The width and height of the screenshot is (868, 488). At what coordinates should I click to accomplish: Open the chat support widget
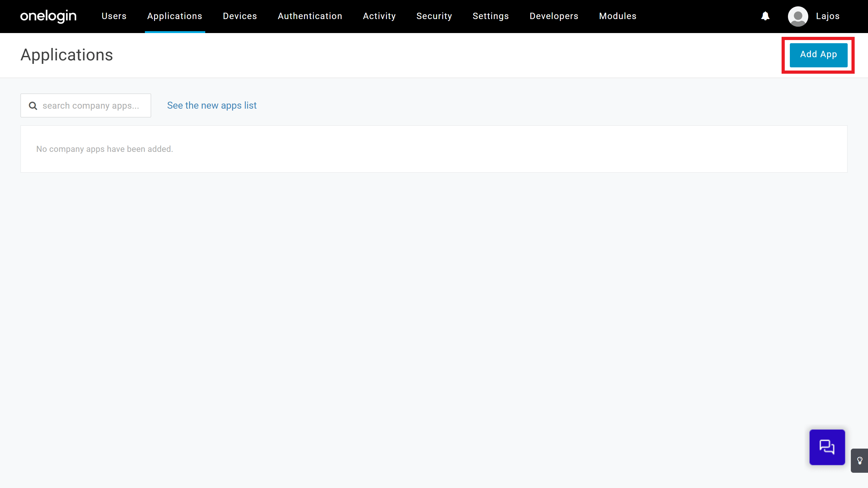(827, 447)
